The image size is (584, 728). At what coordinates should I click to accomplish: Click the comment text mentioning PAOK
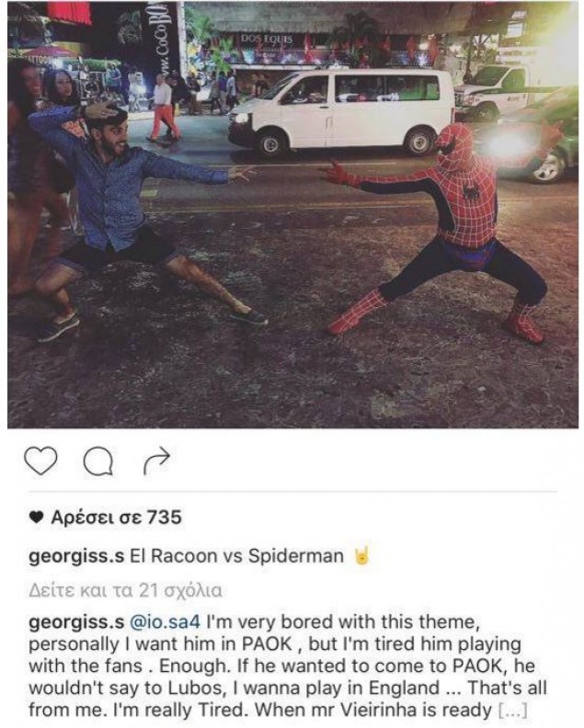point(287,665)
